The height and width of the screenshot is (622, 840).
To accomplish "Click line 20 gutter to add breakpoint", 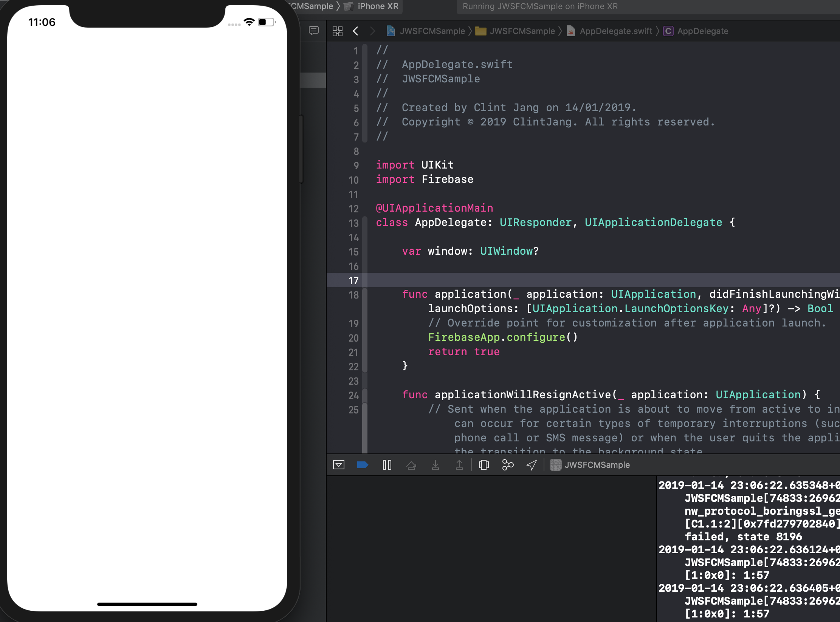I will pyautogui.click(x=353, y=338).
